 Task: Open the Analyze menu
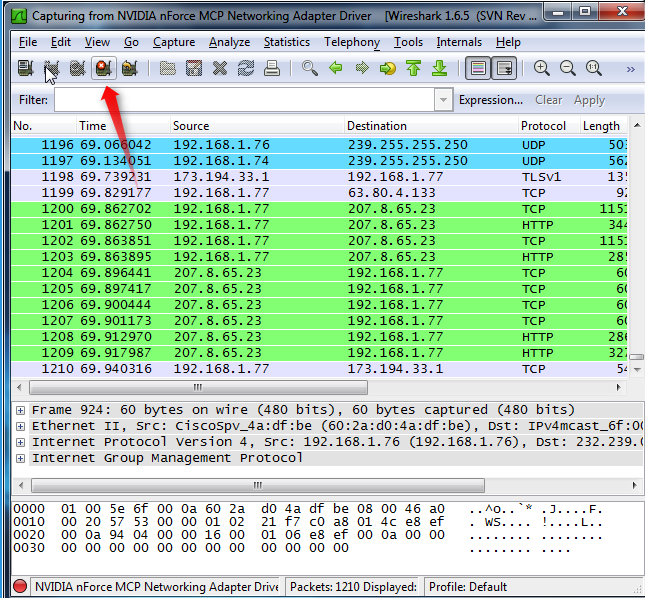(x=229, y=42)
